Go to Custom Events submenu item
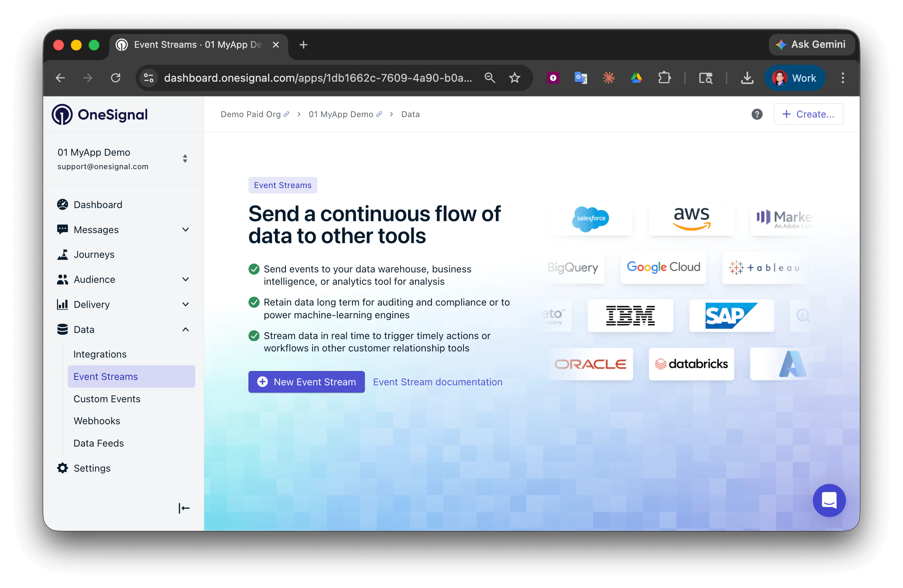Screen dimensions: 903x588 click(107, 399)
